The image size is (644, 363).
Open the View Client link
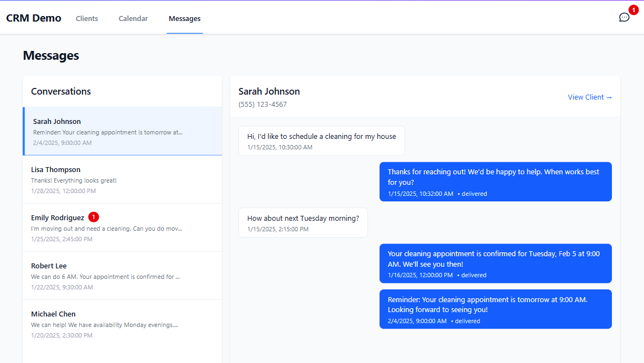click(590, 97)
